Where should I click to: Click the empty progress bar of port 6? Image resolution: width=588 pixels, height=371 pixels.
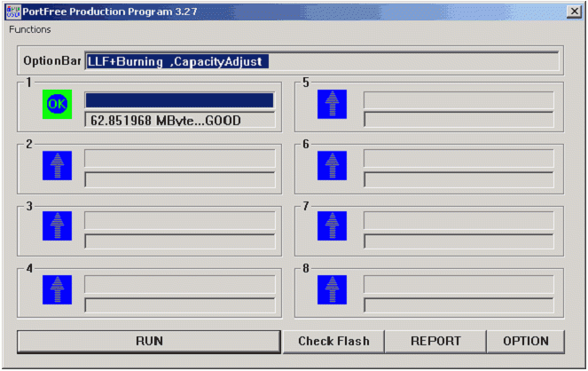tap(459, 158)
